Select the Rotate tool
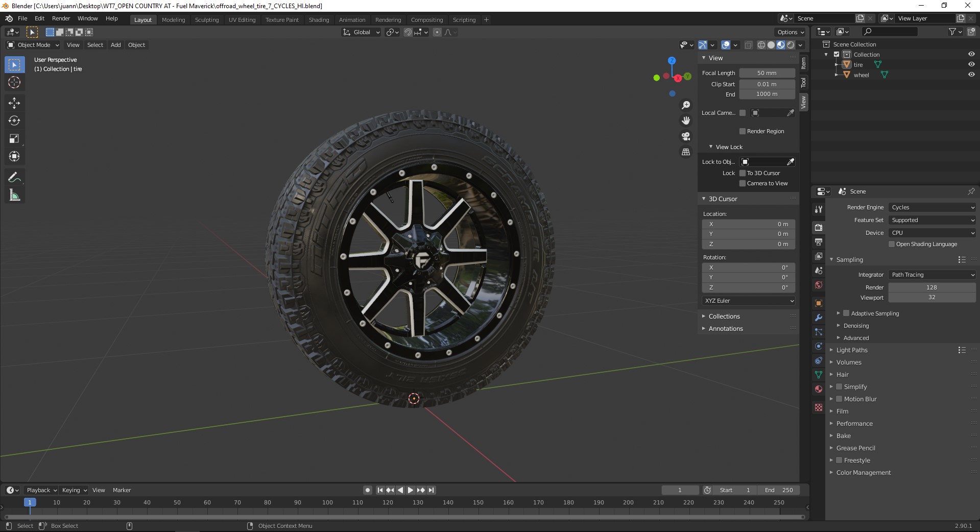Screen dimensions: 980x532 click(14, 121)
